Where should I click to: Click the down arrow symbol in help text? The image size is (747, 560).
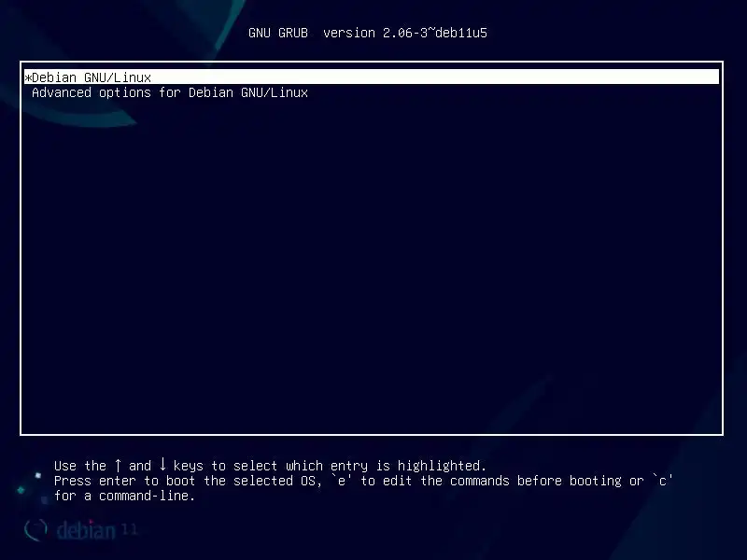162,464
